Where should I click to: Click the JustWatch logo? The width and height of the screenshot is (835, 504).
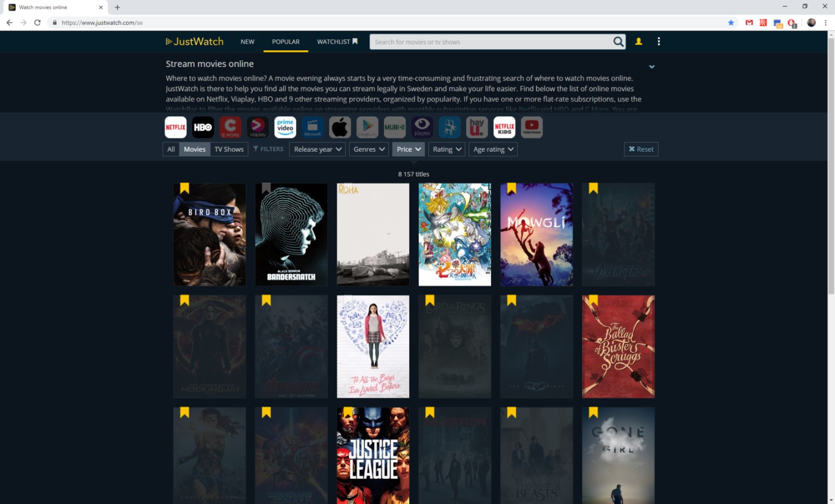point(194,41)
